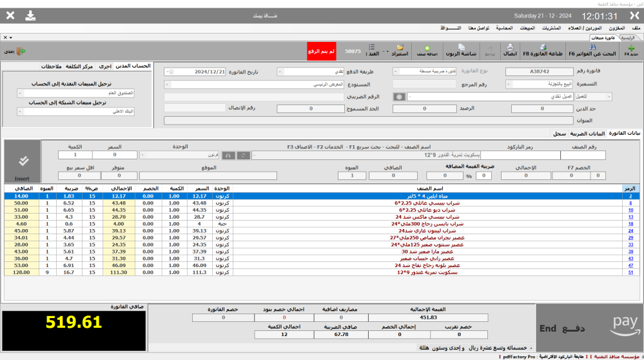The height and width of the screenshot is (360, 644).
Task: Switch to the tax data tab
Action: 587,134
